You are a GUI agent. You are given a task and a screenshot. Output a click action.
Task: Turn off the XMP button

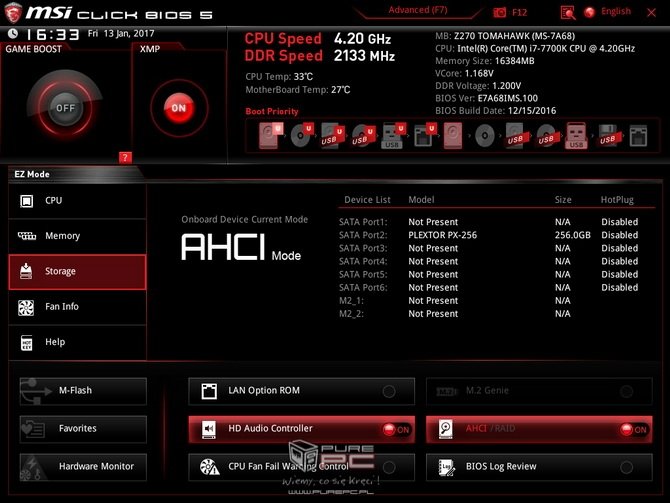[x=179, y=108]
